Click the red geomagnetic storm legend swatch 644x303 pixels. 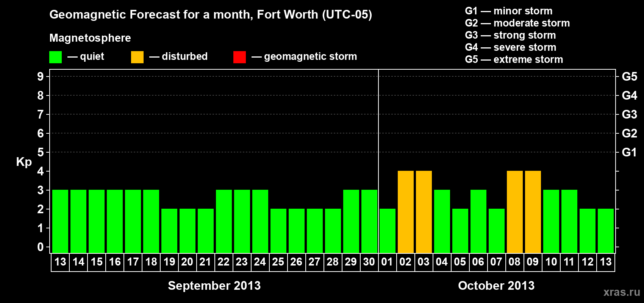tap(239, 57)
